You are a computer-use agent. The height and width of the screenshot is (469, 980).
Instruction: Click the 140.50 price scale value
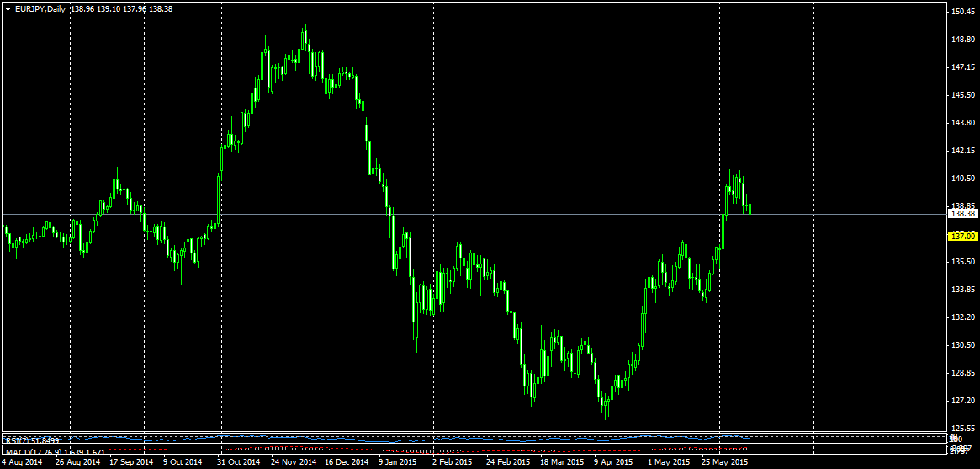[964, 179]
